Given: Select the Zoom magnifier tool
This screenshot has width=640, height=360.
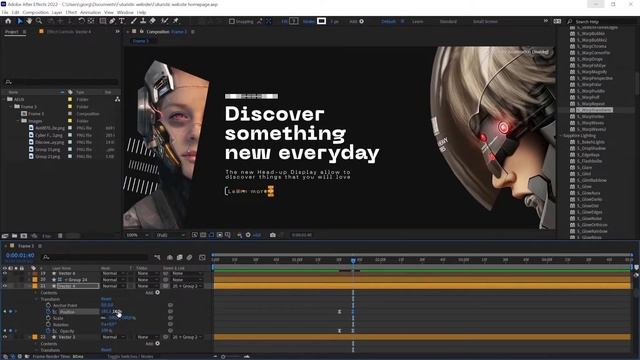Looking at the screenshot, I should coord(39,21).
